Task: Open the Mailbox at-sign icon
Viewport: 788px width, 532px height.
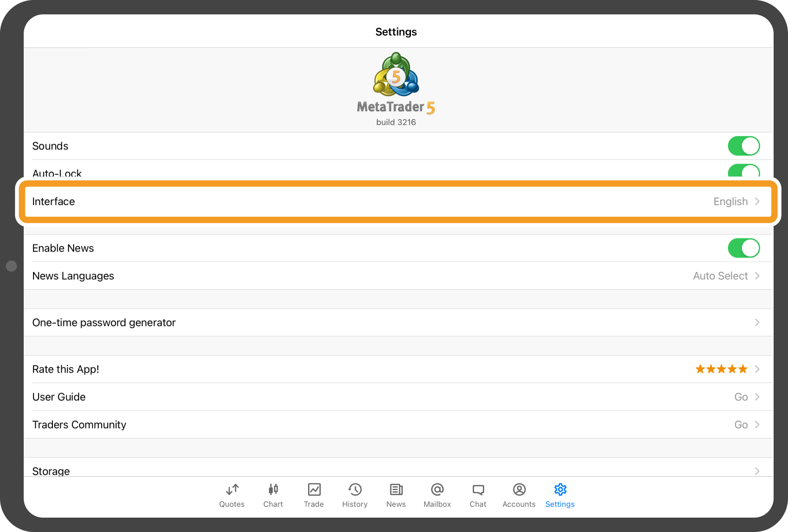Action: pos(437,490)
